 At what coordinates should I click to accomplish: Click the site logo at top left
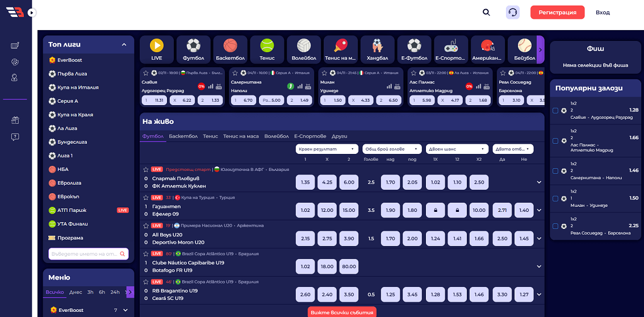pos(15,12)
